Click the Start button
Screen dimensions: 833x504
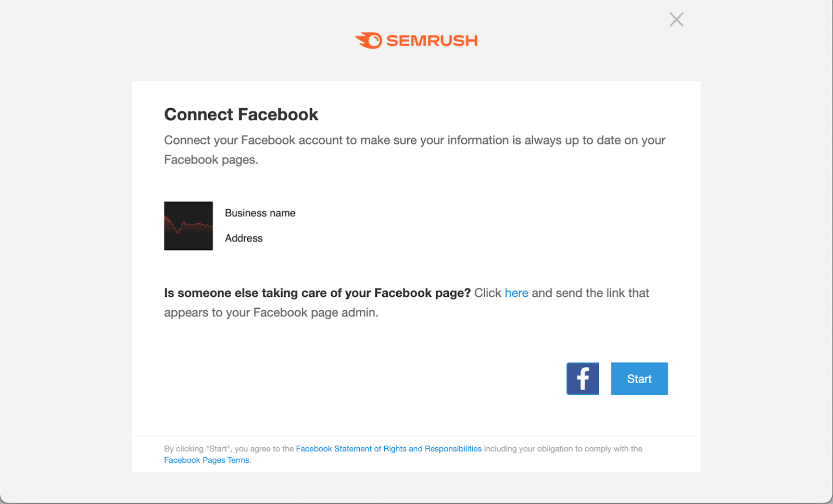click(x=639, y=379)
